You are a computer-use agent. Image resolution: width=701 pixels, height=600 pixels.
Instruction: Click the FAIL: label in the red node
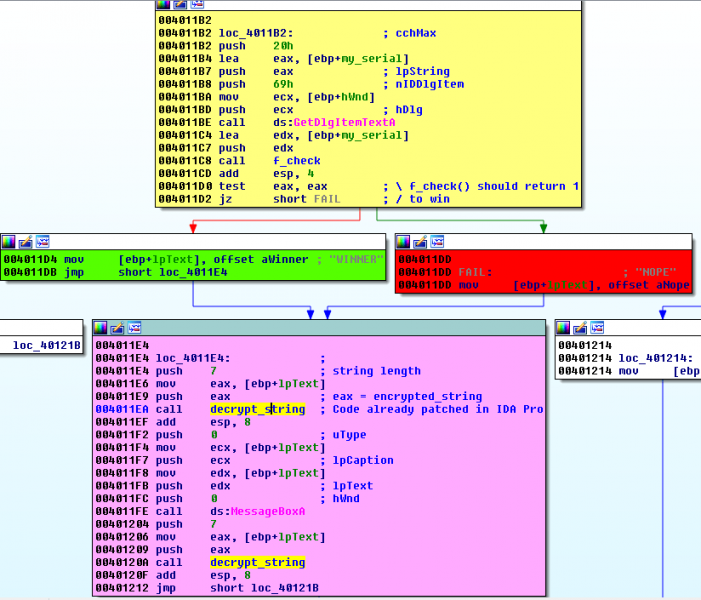(x=475, y=272)
